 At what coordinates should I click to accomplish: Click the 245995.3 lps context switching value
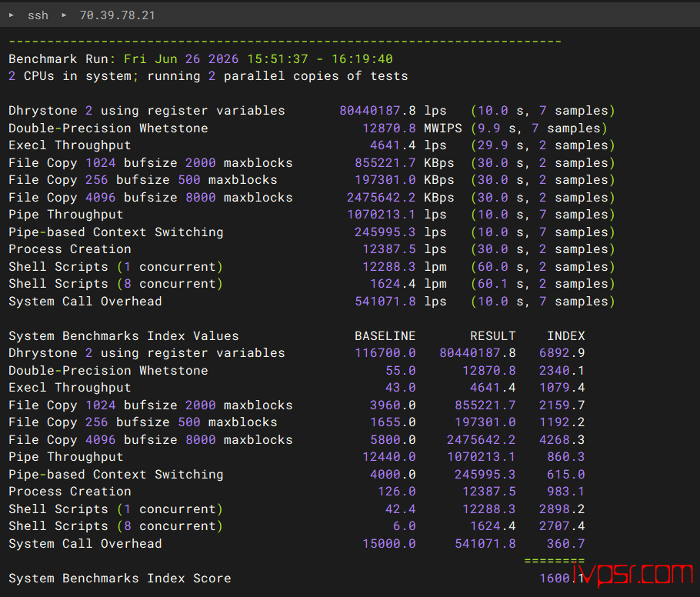[401, 232]
